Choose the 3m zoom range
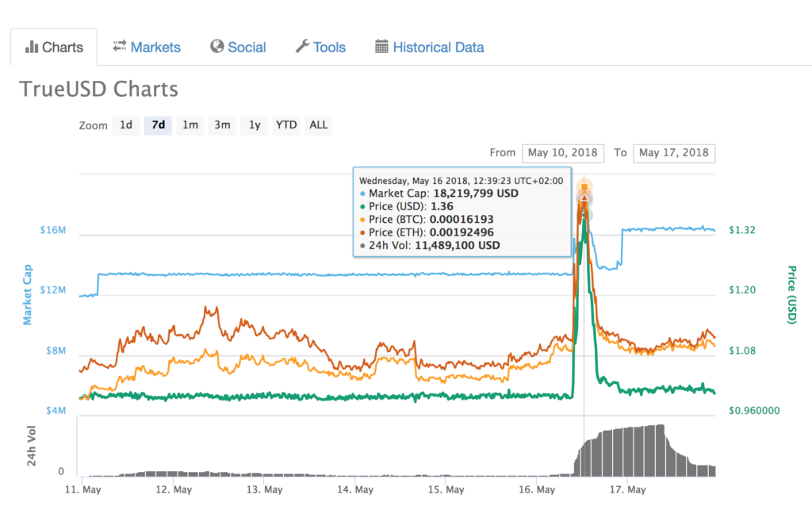Image resolution: width=812 pixels, height=506 pixels. coord(222,125)
